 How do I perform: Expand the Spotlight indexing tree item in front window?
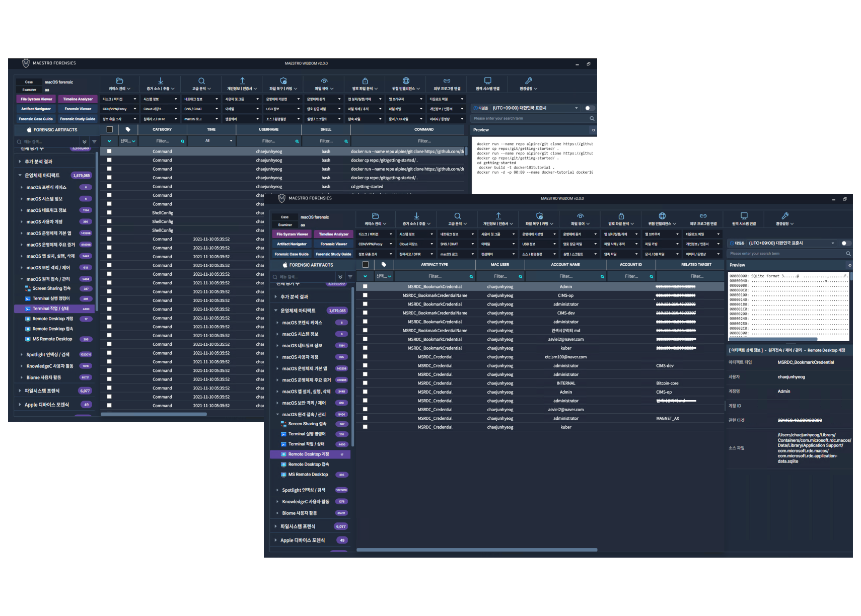click(277, 490)
